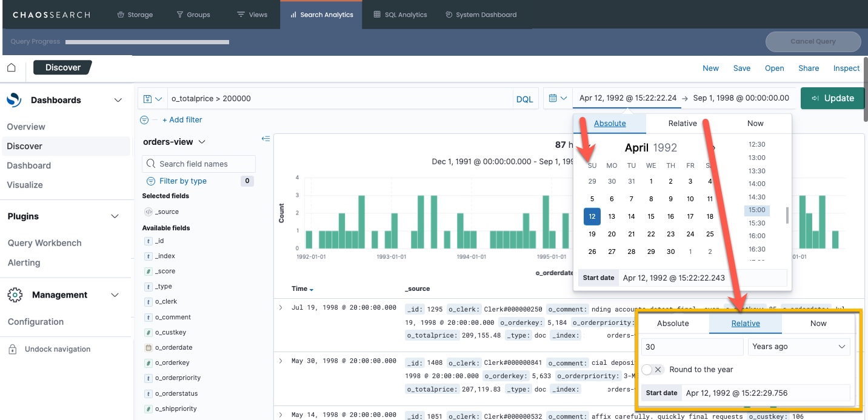The width and height of the screenshot is (868, 420).
Task: Click the o_custkey number type icon
Action: (149, 333)
